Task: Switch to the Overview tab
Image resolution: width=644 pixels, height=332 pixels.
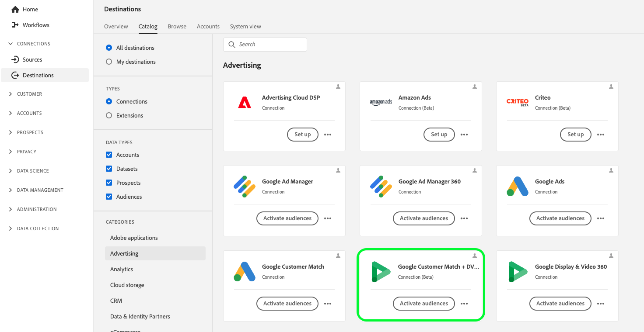Action: click(x=116, y=26)
